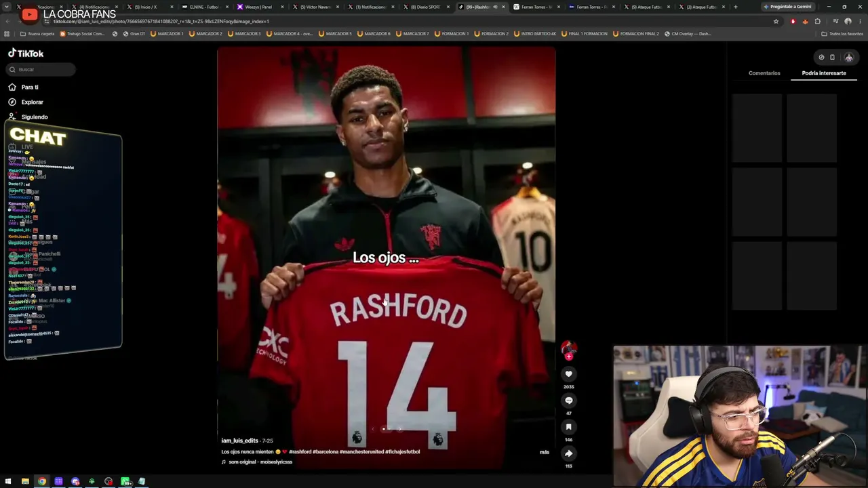Open the Windows Start menu

click(x=8, y=481)
